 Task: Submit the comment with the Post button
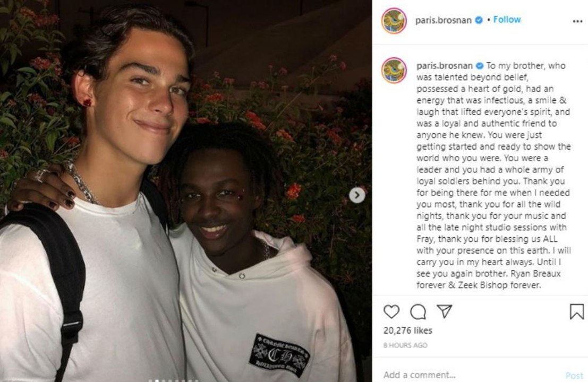pyautogui.click(x=574, y=375)
